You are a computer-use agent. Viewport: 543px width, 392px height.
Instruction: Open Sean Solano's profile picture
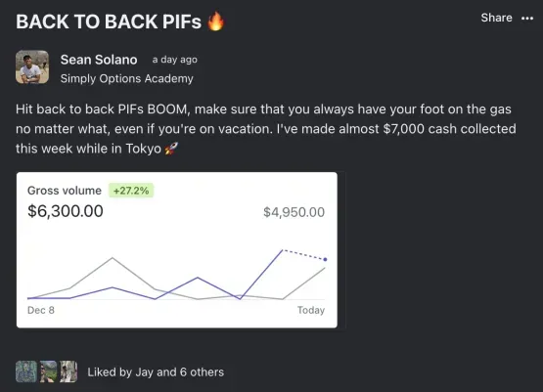point(32,67)
